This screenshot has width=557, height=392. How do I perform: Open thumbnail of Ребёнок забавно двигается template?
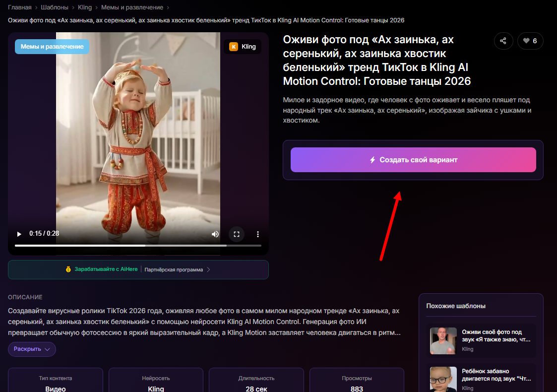(x=443, y=379)
